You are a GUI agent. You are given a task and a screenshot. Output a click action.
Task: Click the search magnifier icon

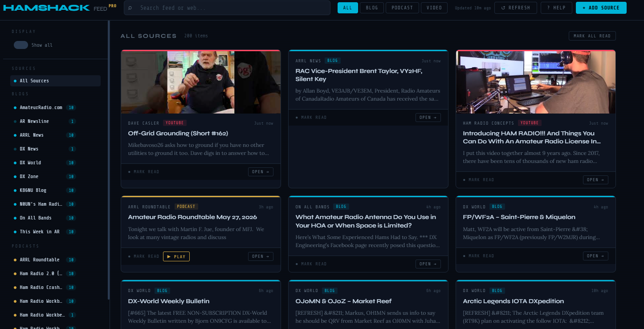[130, 8]
